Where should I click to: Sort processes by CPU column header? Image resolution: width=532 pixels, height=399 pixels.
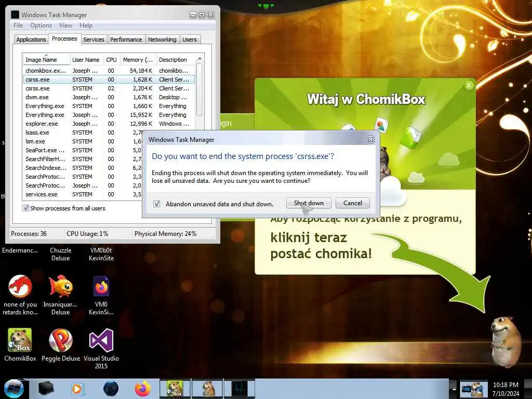coord(111,60)
